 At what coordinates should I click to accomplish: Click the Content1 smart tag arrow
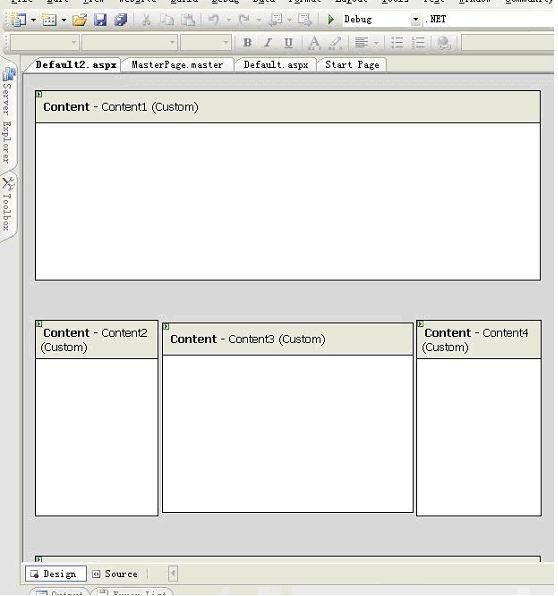[x=39, y=94]
